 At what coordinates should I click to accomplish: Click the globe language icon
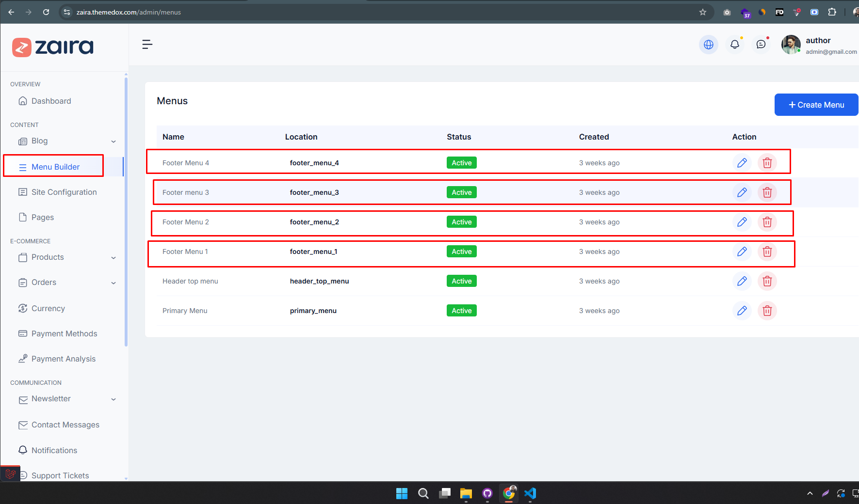point(708,45)
